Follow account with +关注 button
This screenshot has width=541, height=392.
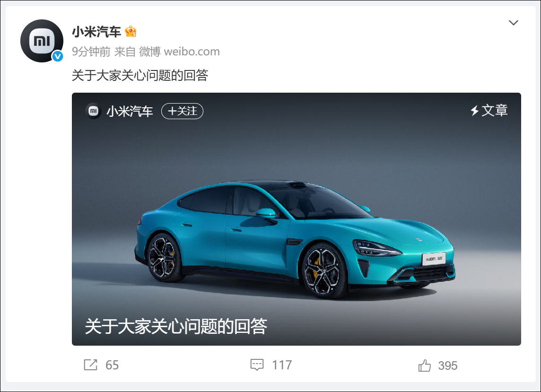(x=182, y=111)
